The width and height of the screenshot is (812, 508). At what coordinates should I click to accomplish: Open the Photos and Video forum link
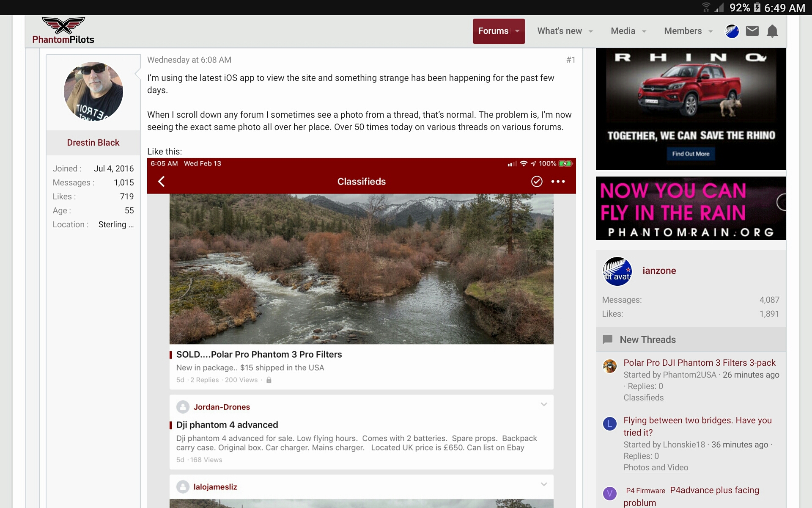[656, 467]
